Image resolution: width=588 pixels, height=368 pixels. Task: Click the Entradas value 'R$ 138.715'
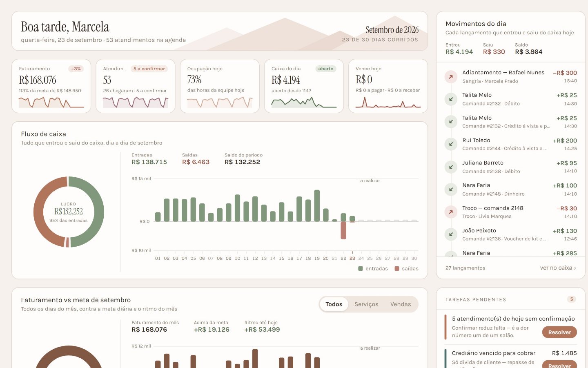click(149, 162)
